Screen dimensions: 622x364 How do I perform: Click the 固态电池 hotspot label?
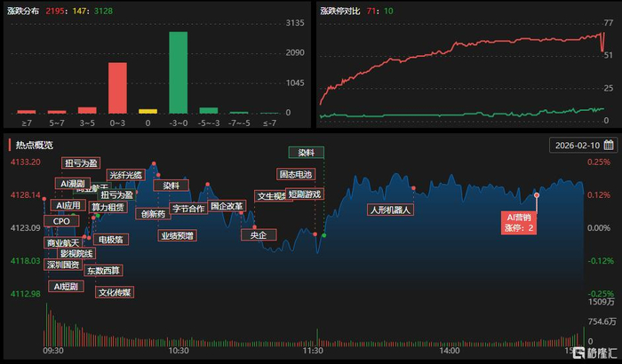click(x=296, y=174)
